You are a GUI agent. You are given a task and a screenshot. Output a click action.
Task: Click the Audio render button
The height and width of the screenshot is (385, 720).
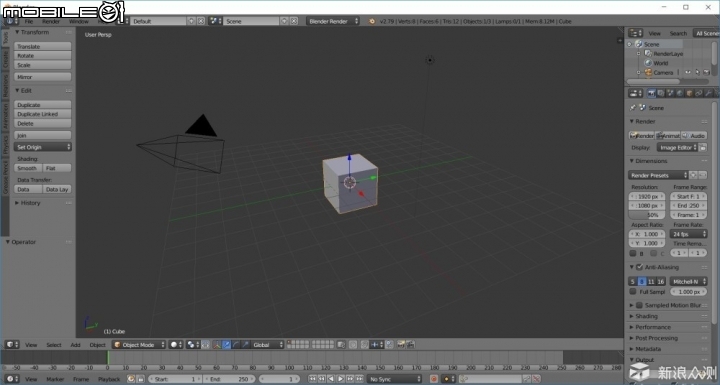click(694, 136)
